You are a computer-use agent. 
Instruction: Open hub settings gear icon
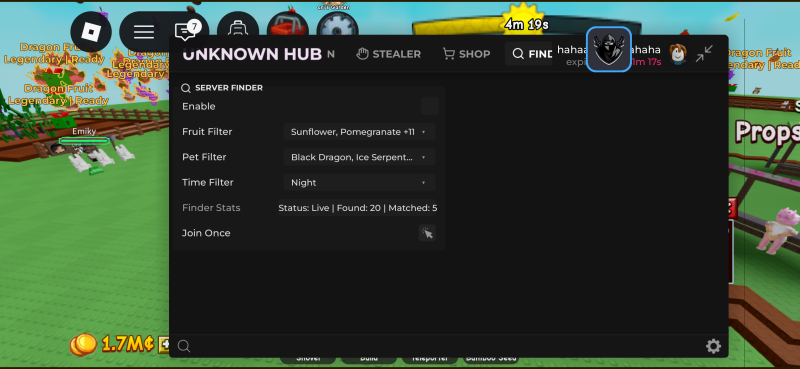(713, 347)
